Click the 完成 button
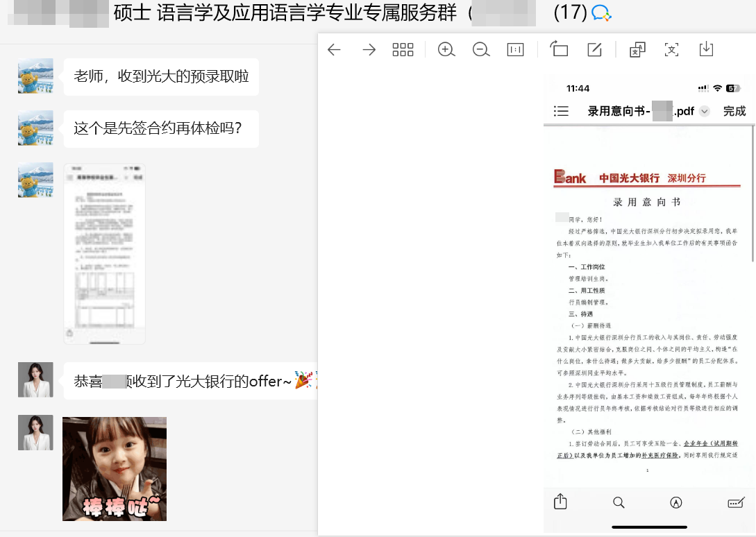756x537 pixels. 734,111
